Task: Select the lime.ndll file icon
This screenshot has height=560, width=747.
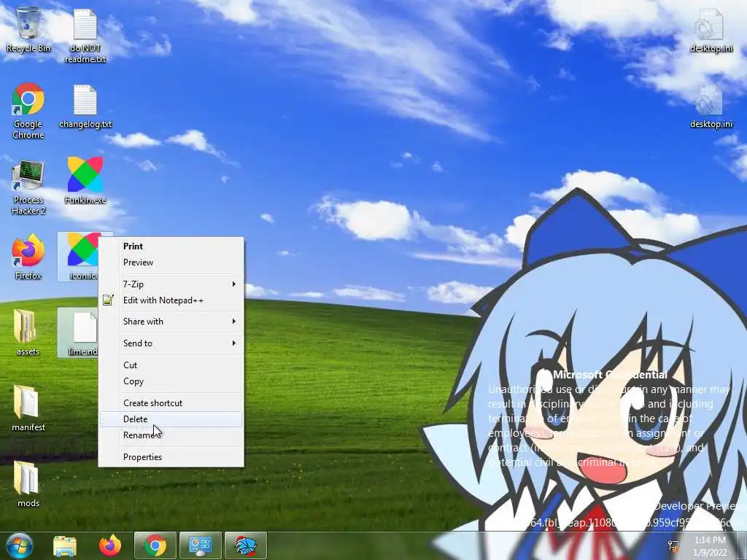Action: 79,332
